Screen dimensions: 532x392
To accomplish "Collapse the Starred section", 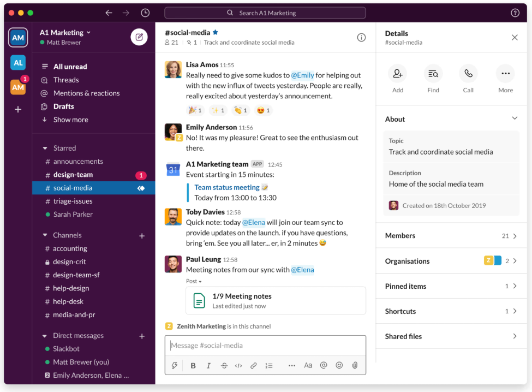I will pos(45,149).
